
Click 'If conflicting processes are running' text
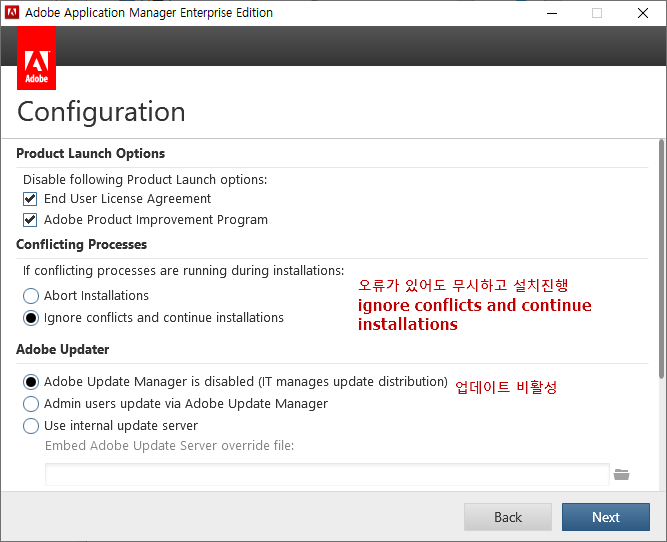pos(183,271)
